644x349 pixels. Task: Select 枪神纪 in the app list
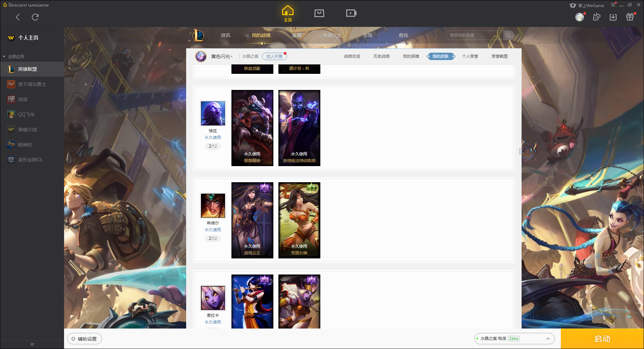[x=32, y=145]
